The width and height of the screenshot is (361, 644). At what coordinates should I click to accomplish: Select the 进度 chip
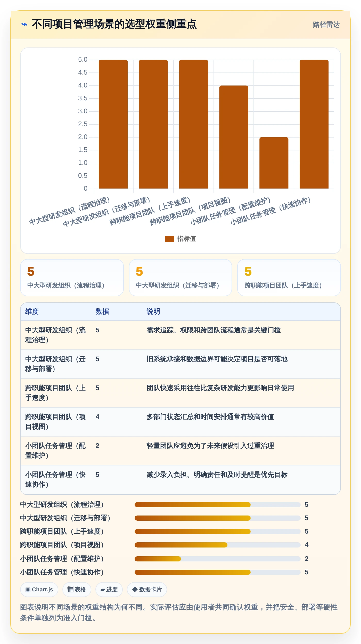tap(109, 590)
